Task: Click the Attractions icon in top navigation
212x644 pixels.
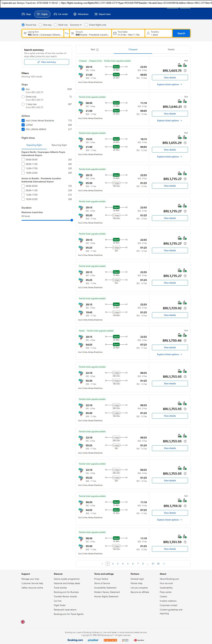Action: (75, 14)
